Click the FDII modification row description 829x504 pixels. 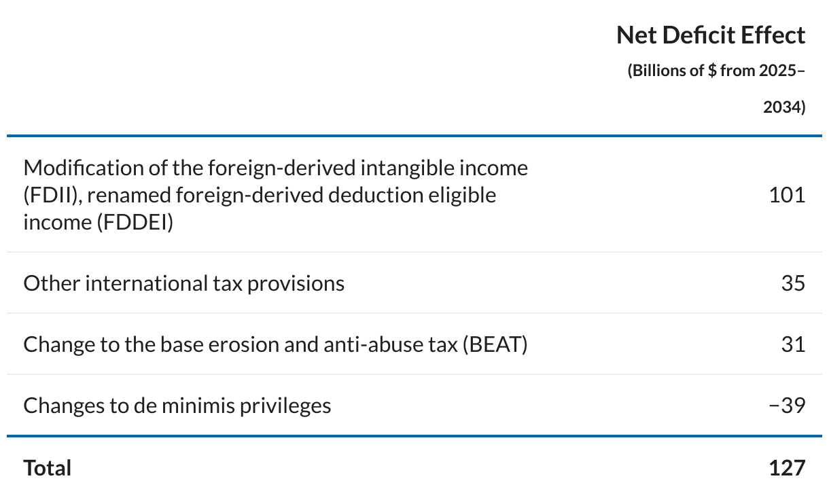pos(275,195)
